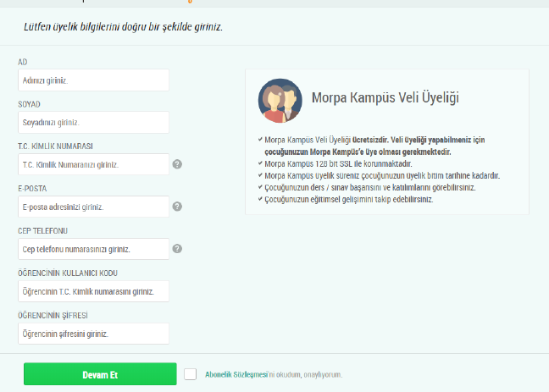Focus the Adınızı giriniz input field
The image size is (549, 392).
[x=93, y=80]
